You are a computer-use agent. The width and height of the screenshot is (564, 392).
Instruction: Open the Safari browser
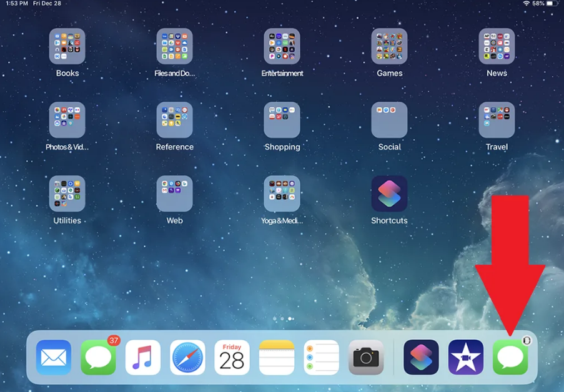pyautogui.click(x=188, y=357)
